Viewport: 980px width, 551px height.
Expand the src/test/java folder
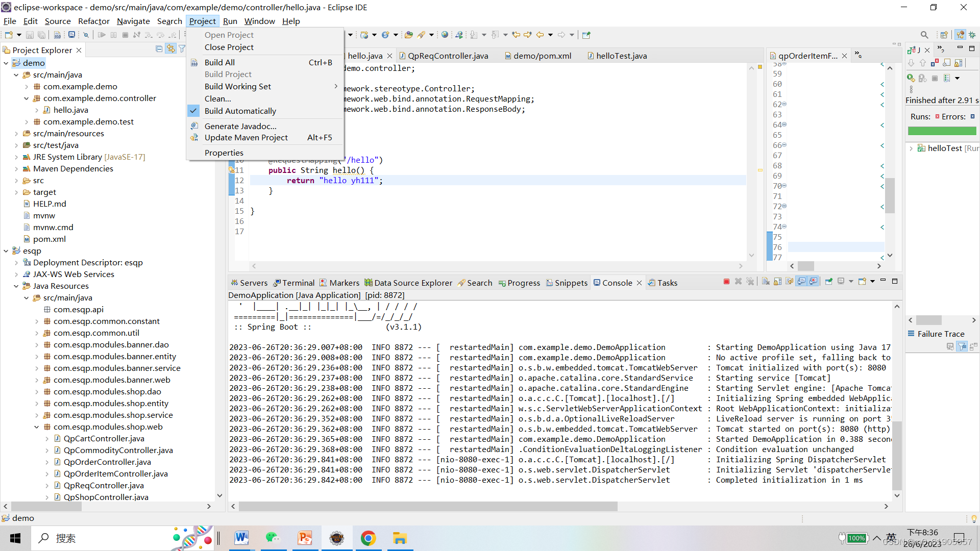(x=16, y=145)
